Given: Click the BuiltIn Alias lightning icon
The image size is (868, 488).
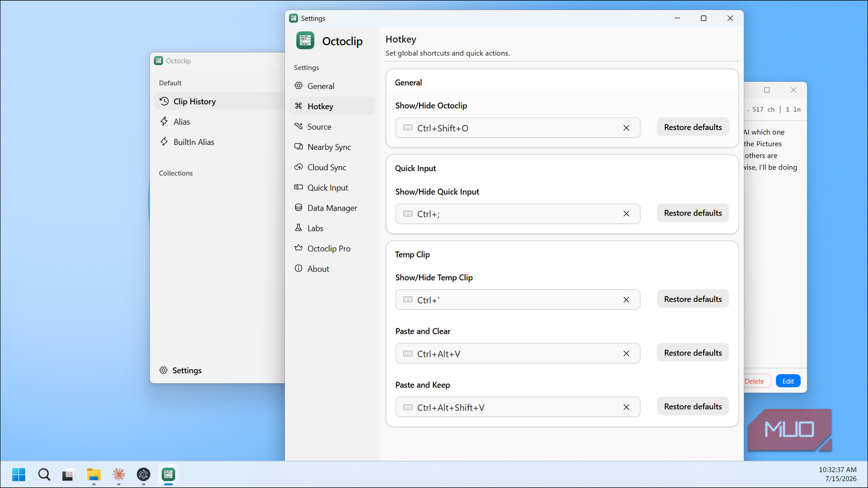Looking at the screenshot, I should coord(164,142).
